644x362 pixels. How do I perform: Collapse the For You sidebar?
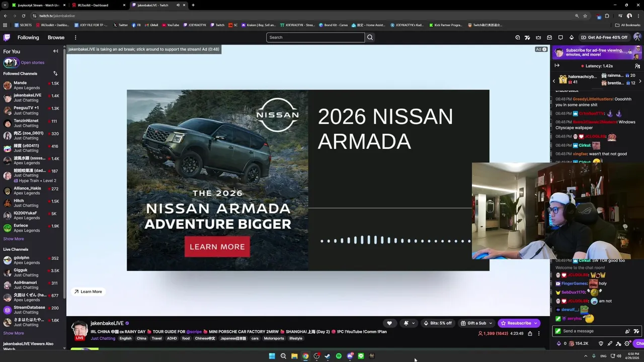[56, 51]
